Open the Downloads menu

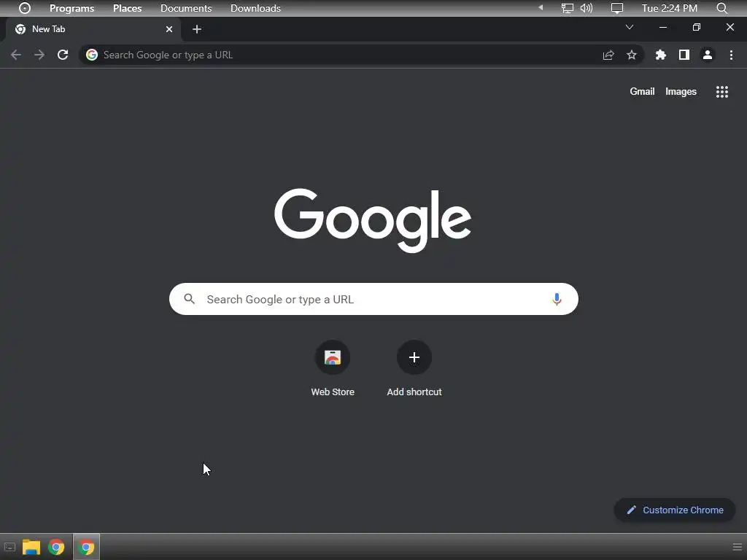[x=255, y=8]
